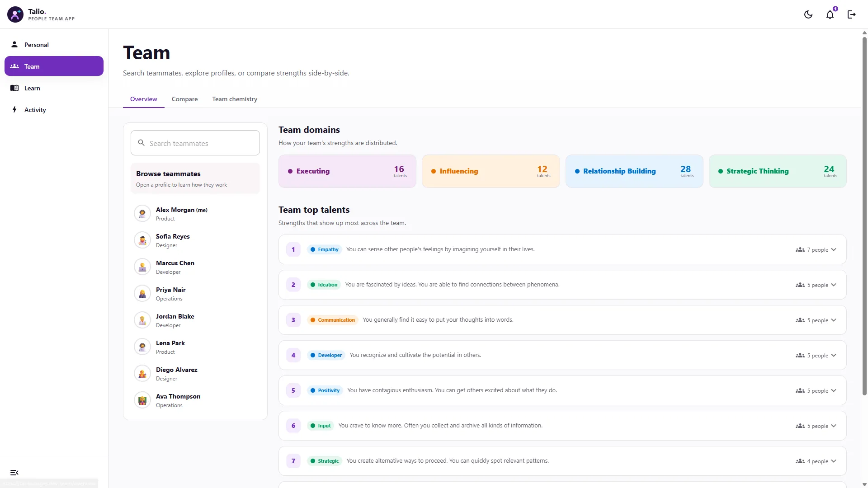Viewport: 868px width, 488px height.
Task: Collapse the sidebar with the menu icon
Action: point(14,473)
